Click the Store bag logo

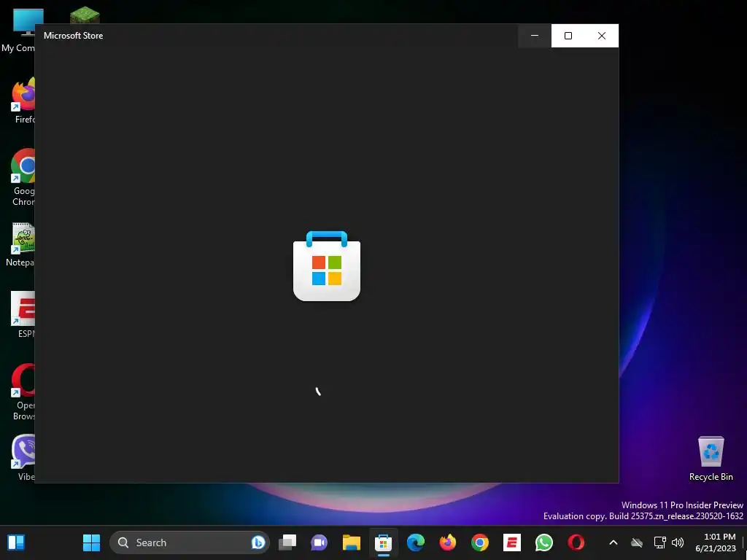[327, 265]
